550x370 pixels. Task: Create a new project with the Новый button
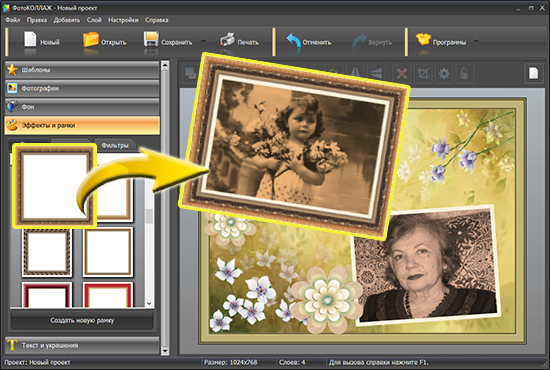point(41,42)
